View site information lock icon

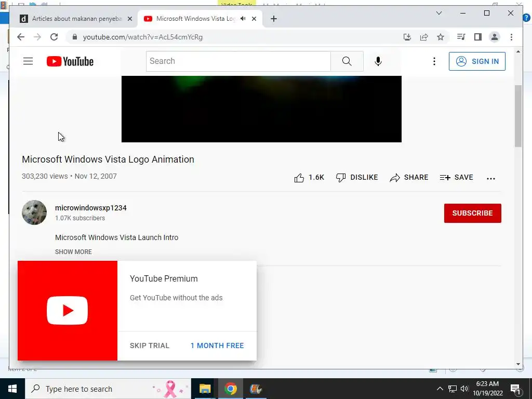[x=75, y=37]
